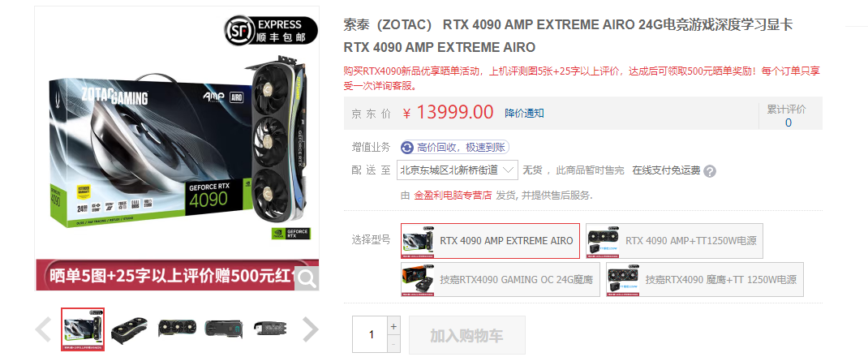Select RTX 4090 AMP+TT1250W电源 option
This screenshot has height=357, width=868.
pyautogui.click(x=674, y=241)
